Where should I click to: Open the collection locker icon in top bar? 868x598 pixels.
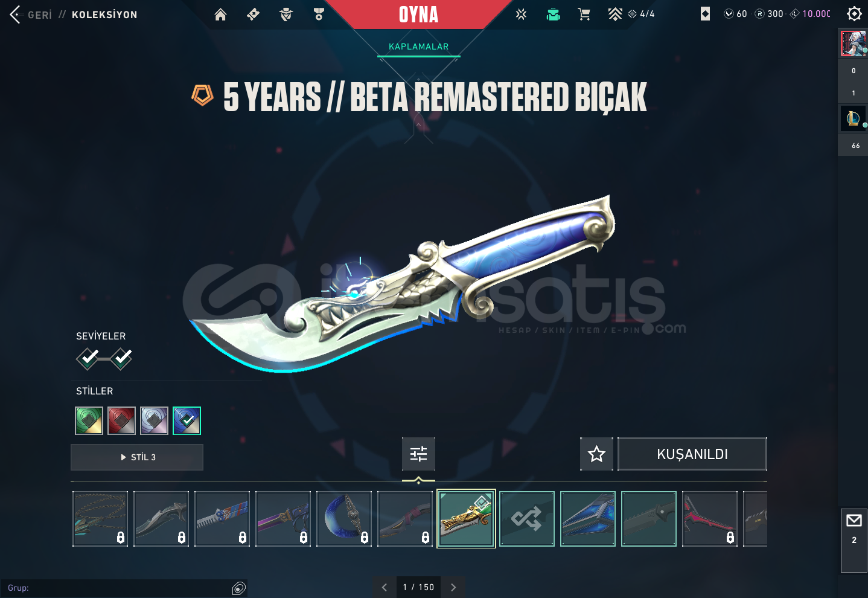(x=553, y=14)
